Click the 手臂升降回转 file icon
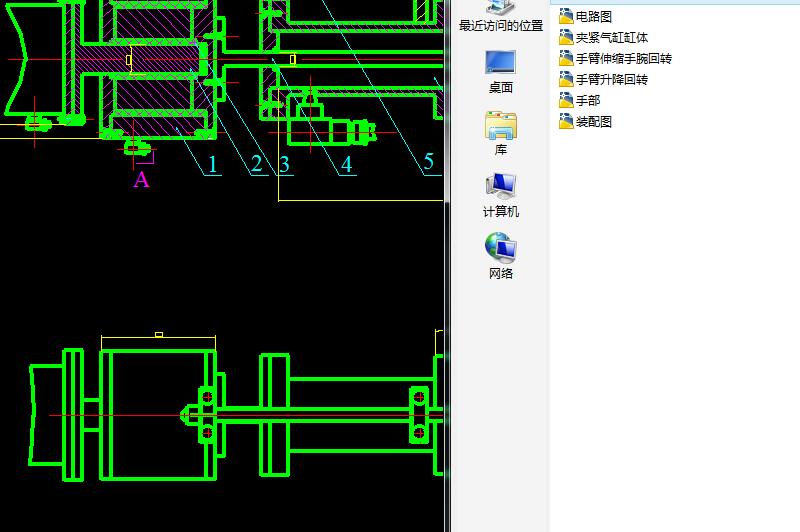The image size is (800, 532). coord(566,79)
